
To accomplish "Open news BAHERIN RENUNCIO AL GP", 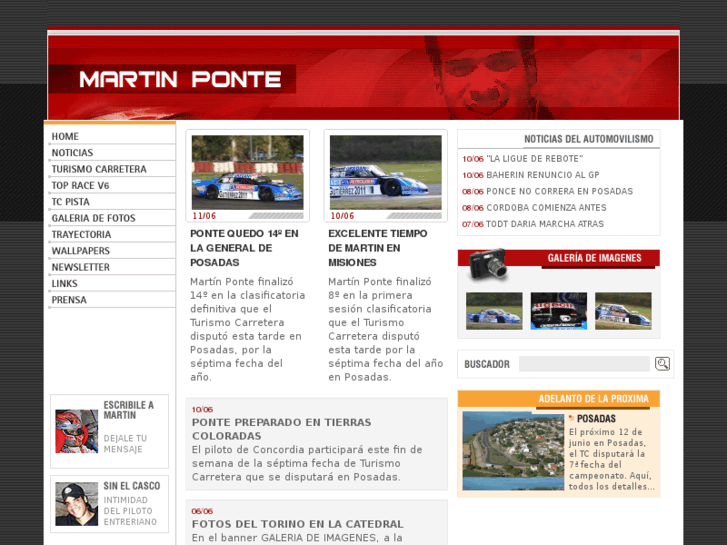I will pos(543,175).
